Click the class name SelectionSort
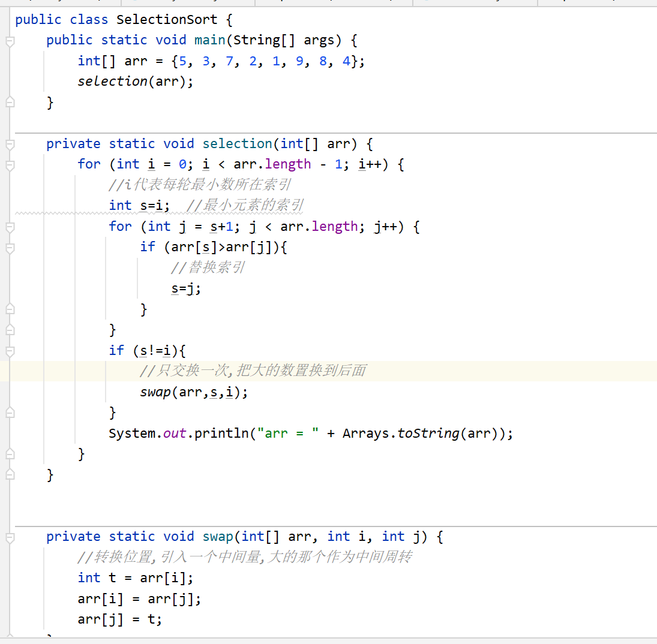The image size is (657, 644). 167,20
